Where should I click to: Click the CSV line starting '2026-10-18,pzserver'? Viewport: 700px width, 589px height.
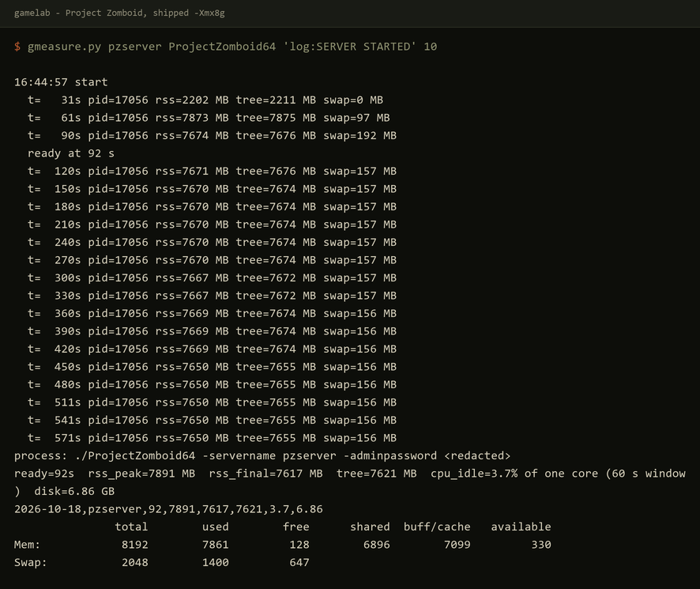coord(168,509)
